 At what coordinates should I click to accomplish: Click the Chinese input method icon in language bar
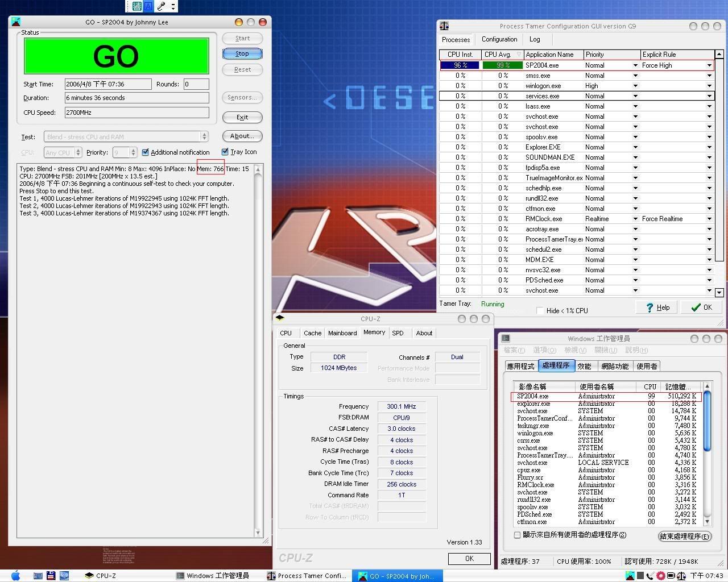point(137,6)
